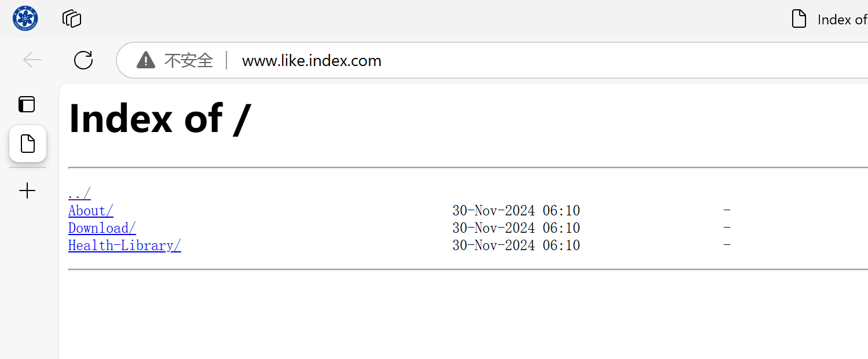Click the www.like.index.com address field
868x359 pixels.
312,61
